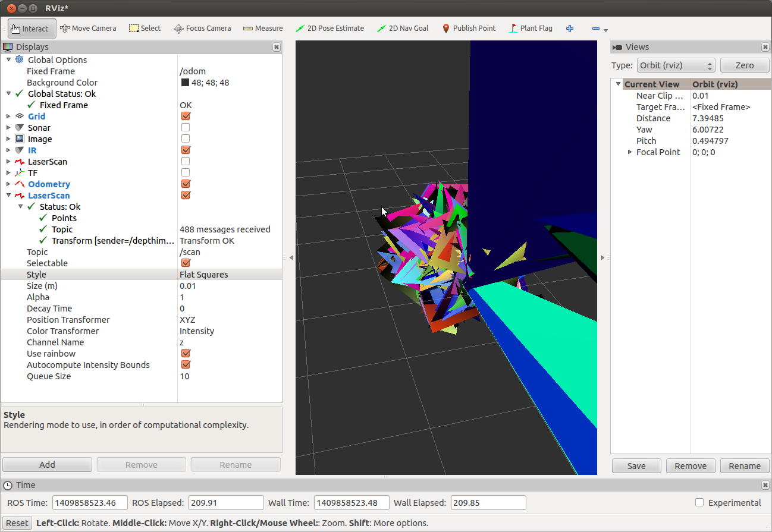Enable the Sonar display checkbox

coord(186,127)
